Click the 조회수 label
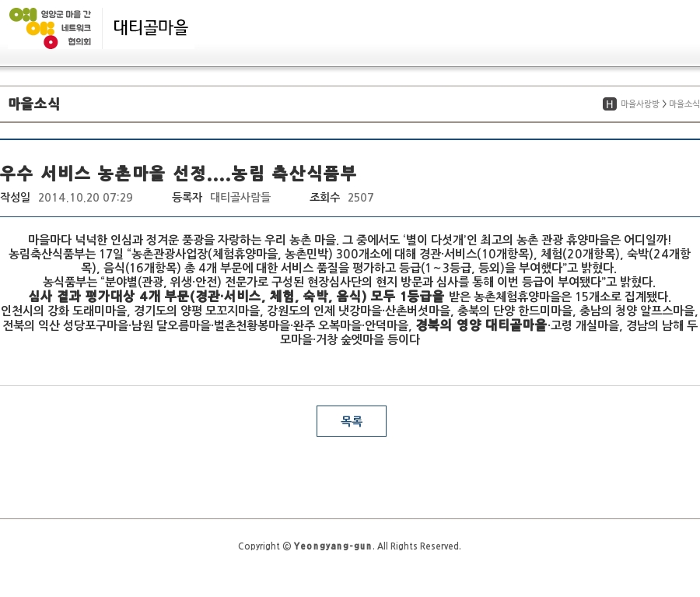700x597 pixels. click(x=324, y=198)
